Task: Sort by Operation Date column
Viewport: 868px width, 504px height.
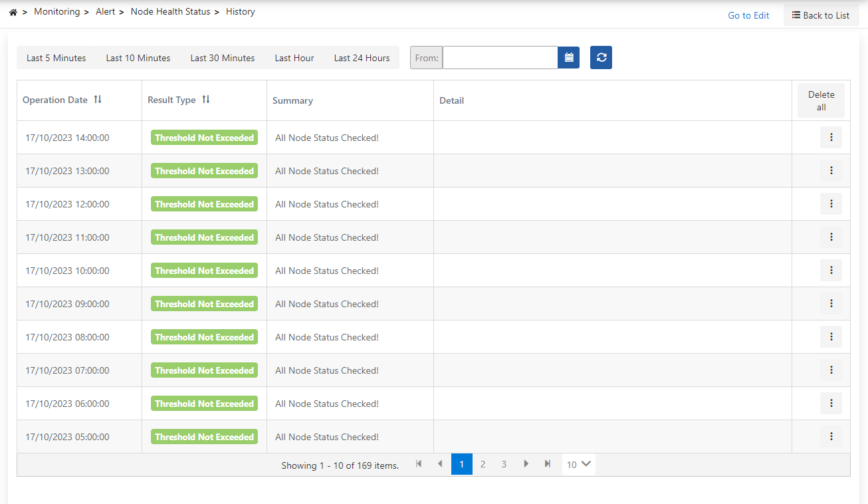Action: (x=98, y=100)
